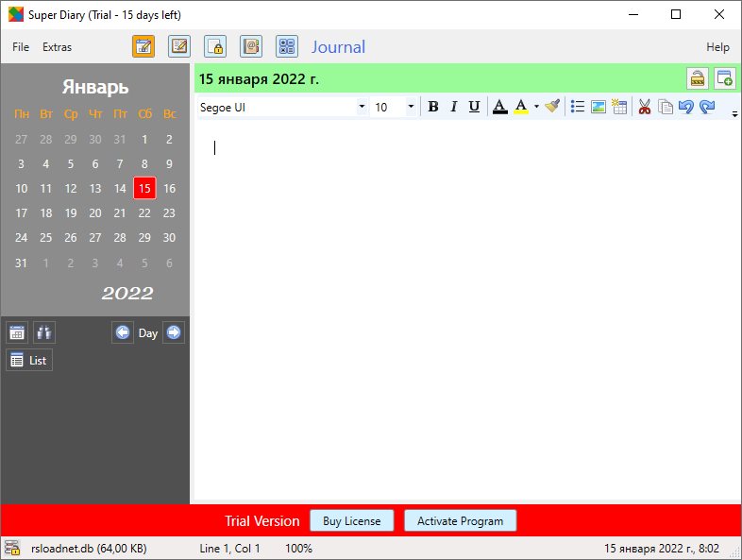This screenshot has height=560, width=742.
Task: Go to previous day with left arrow
Action: point(123,332)
